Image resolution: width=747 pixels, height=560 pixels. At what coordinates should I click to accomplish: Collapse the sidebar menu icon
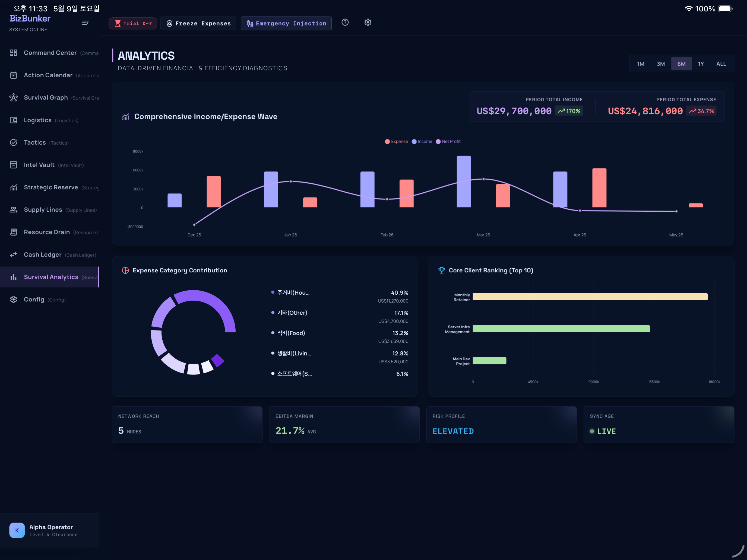[x=85, y=23]
